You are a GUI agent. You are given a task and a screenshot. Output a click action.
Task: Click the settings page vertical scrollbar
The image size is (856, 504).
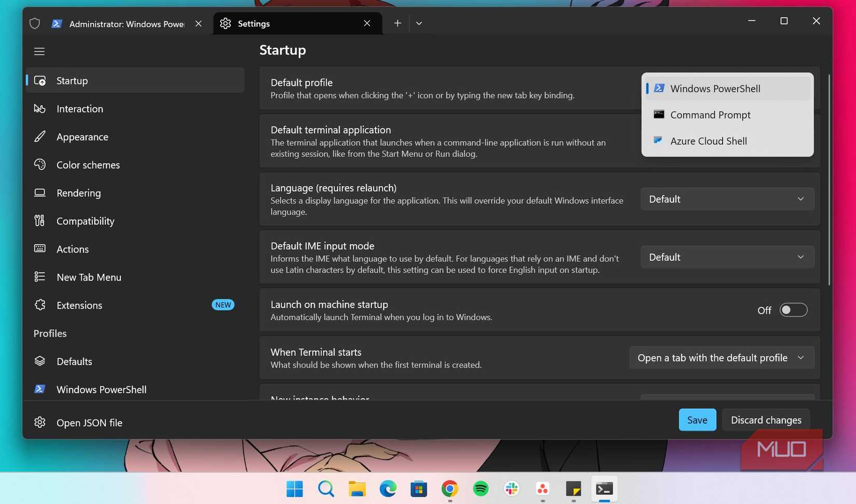click(829, 180)
